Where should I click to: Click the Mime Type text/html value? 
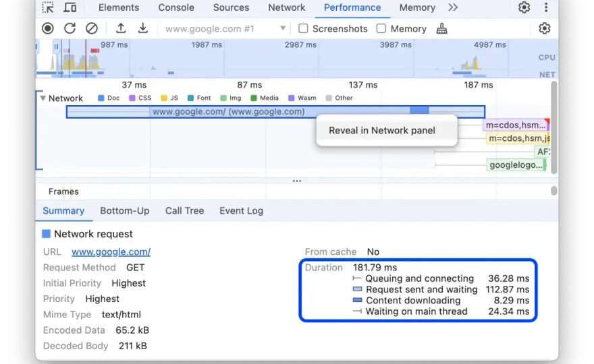tap(122, 314)
